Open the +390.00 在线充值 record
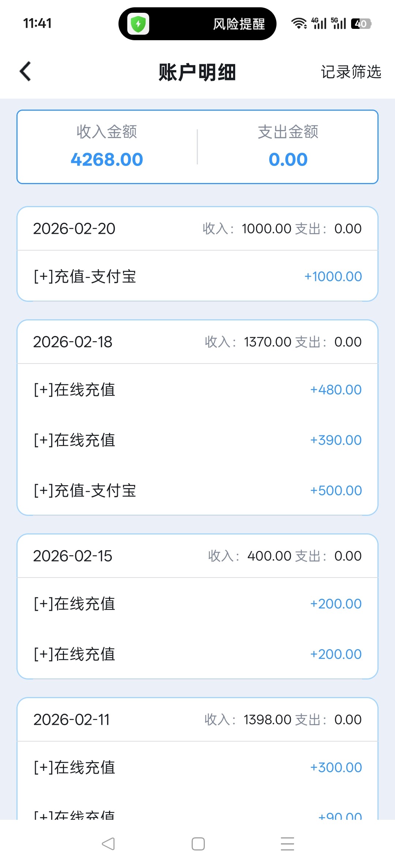 click(197, 440)
